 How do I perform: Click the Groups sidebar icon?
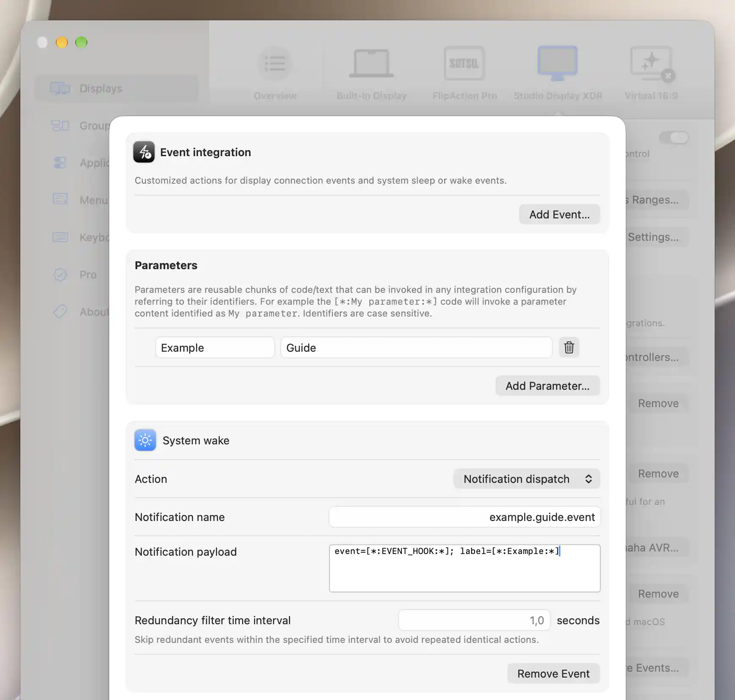pyautogui.click(x=60, y=126)
